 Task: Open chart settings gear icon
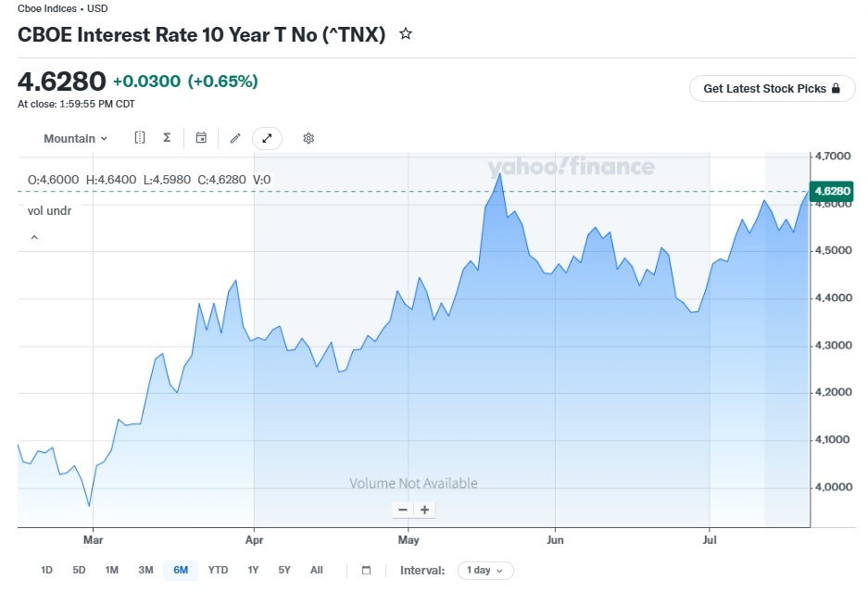pos(308,138)
